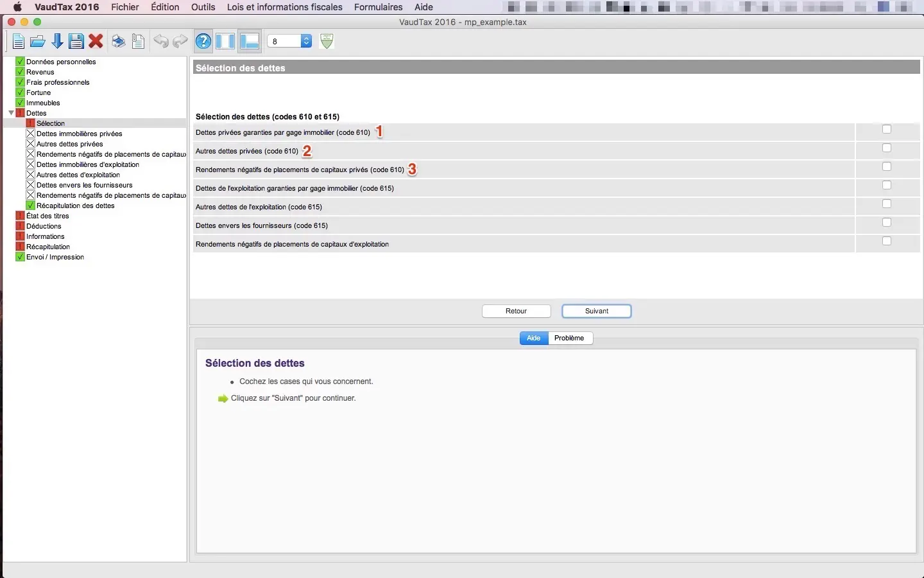The image size is (924, 578).
Task: Toggle the bottom help panel icon
Action: [249, 42]
